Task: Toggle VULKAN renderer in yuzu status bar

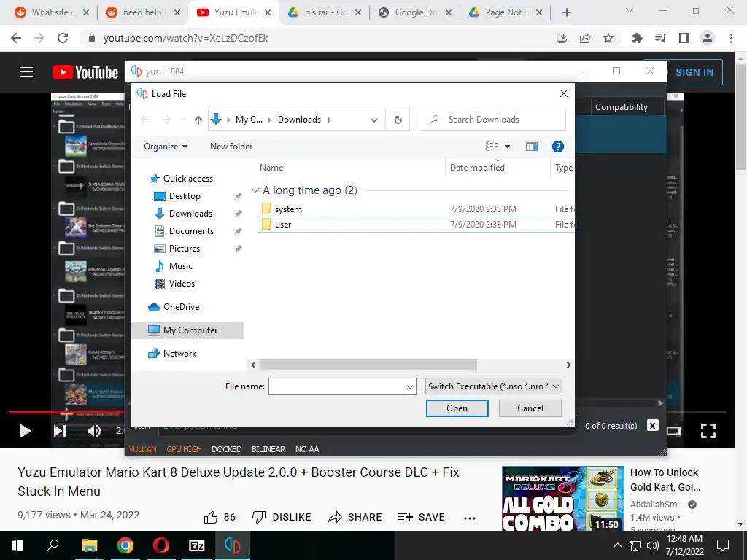Action: 142,449
